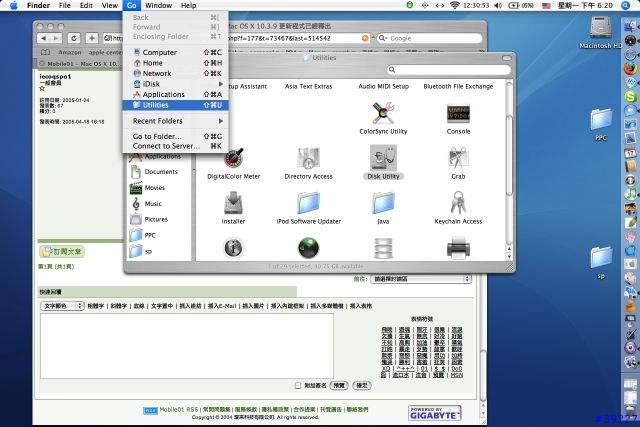This screenshot has width=640, height=427.
Task: Select the green radar icon below iPod Software Updater
Action: 308,248
